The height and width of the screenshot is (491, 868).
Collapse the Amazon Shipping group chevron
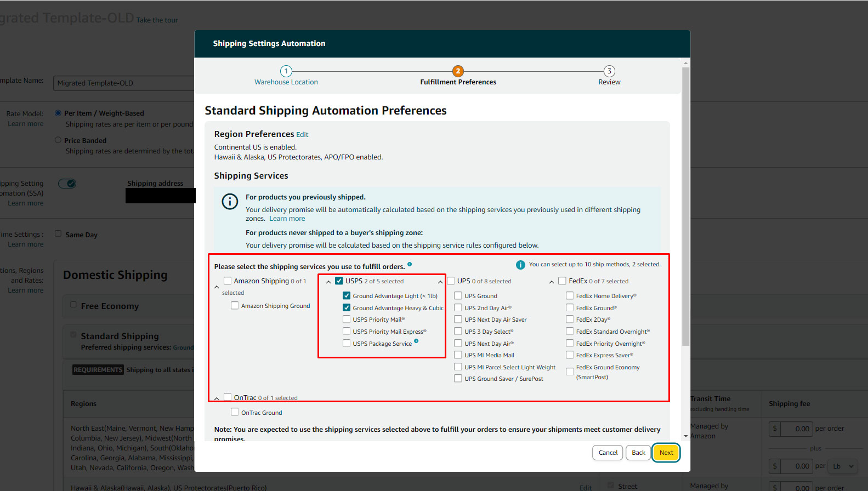(217, 287)
